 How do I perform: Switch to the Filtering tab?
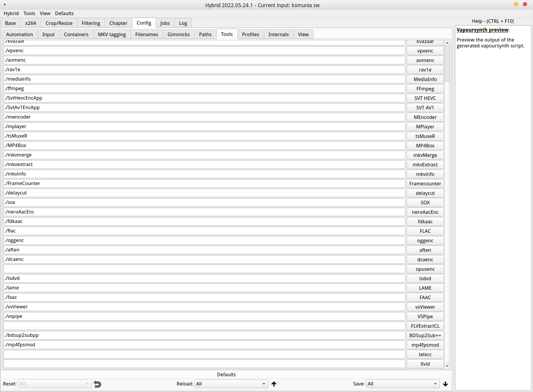pos(91,23)
